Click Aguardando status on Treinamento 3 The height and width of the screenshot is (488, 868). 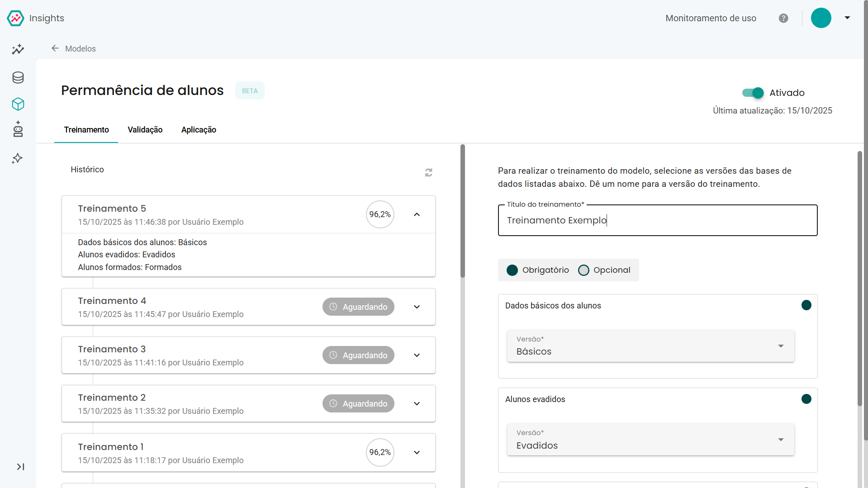click(358, 355)
